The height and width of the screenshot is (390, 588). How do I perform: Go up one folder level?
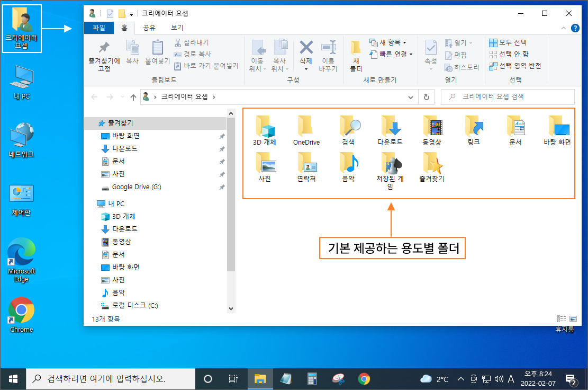tap(133, 97)
